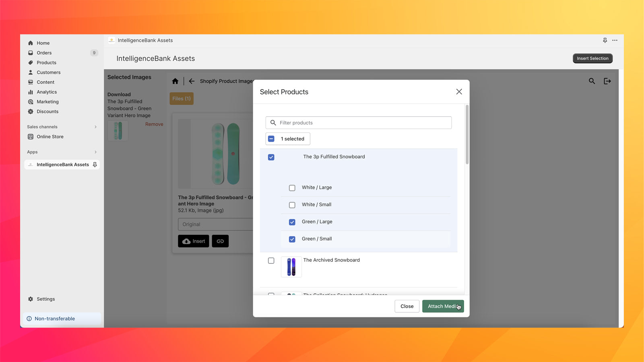Open the three-dot more actions menu
The height and width of the screenshot is (362, 644).
point(615,40)
